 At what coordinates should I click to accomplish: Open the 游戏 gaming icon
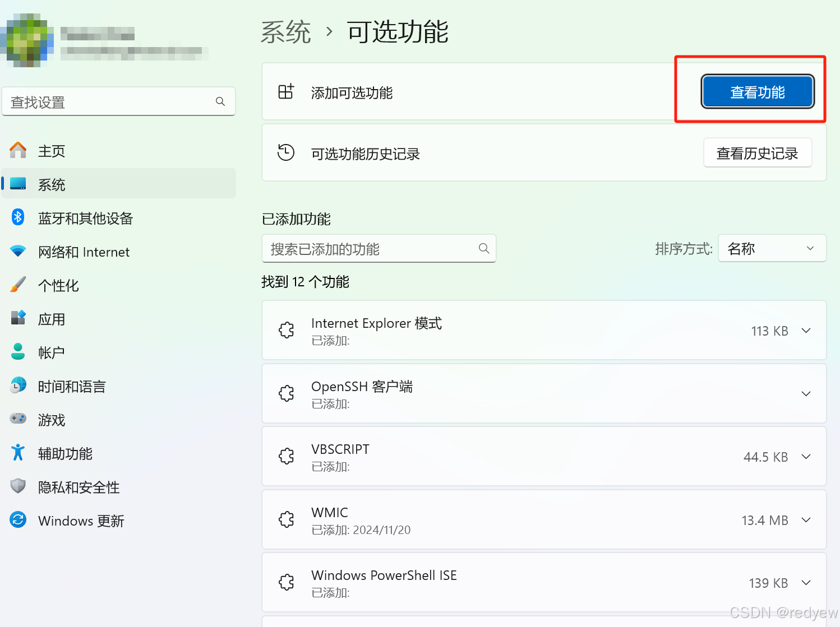click(18, 419)
